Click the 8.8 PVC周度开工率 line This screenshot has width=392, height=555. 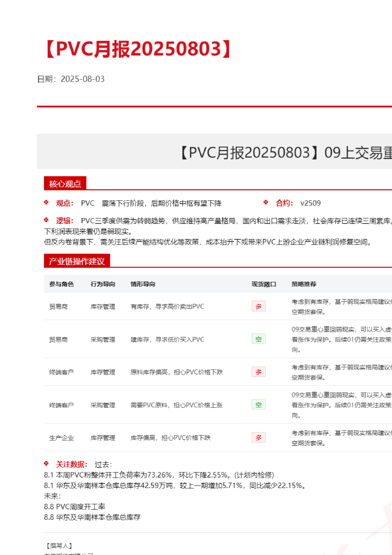coord(75,507)
